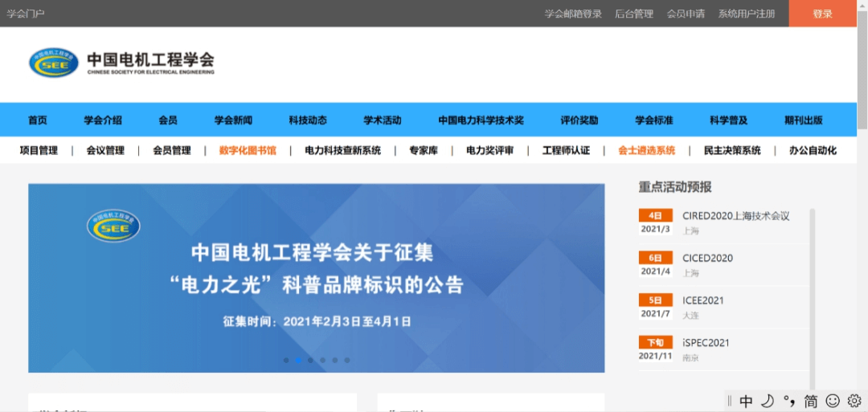Click the 南京 location text
Image resolution: width=868 pixels, height=412 pixels.
691,357
